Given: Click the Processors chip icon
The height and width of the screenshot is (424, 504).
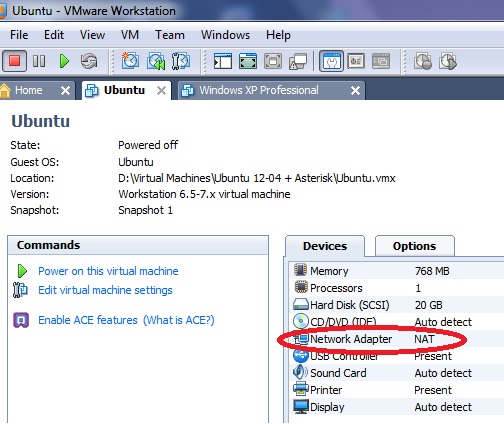Looking at the screenshot, I should coord(301,287).
